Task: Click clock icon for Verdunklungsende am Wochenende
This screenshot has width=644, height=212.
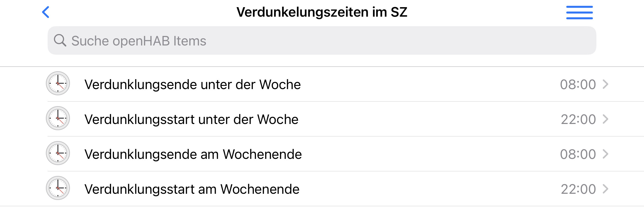Action: point(58,153)
